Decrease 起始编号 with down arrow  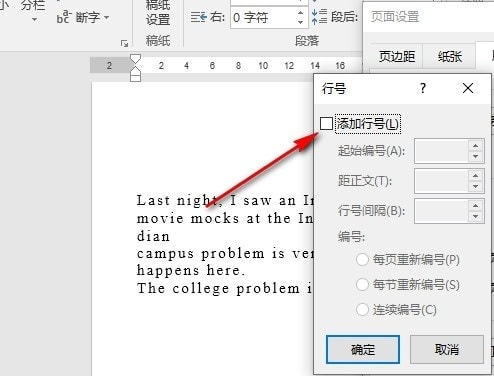pyautogui.click(x=476, y=156)
